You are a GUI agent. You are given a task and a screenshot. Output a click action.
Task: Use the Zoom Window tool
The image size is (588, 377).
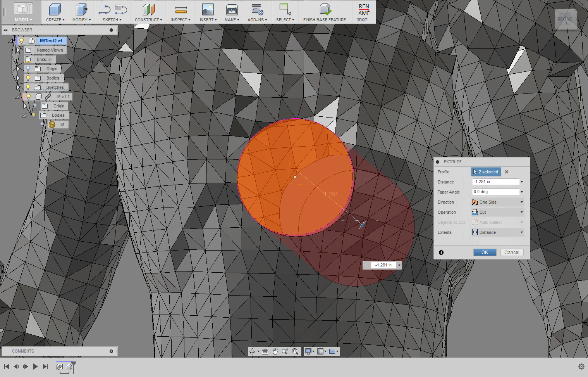(296, 351)
